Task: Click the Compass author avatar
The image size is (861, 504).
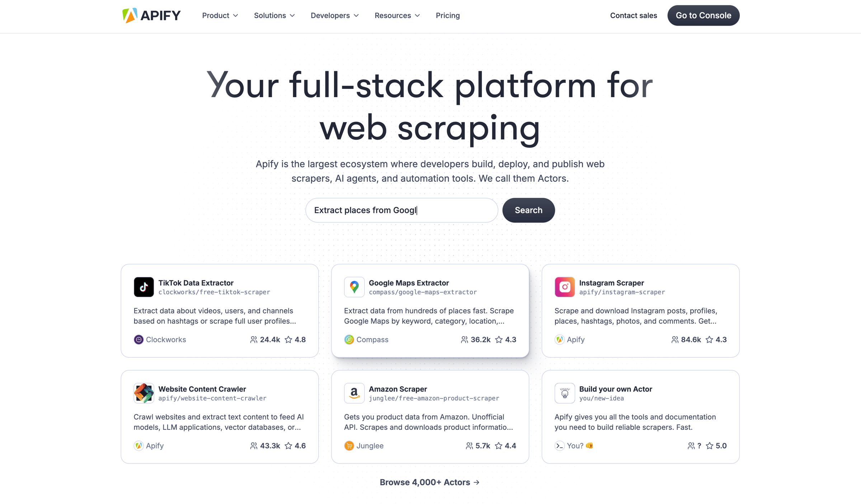Action: point(349,339)
